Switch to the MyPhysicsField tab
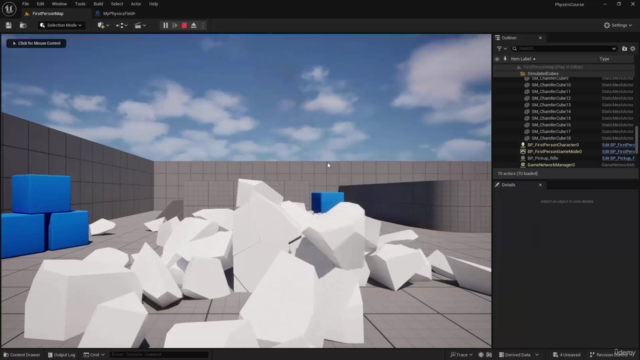 119,13
